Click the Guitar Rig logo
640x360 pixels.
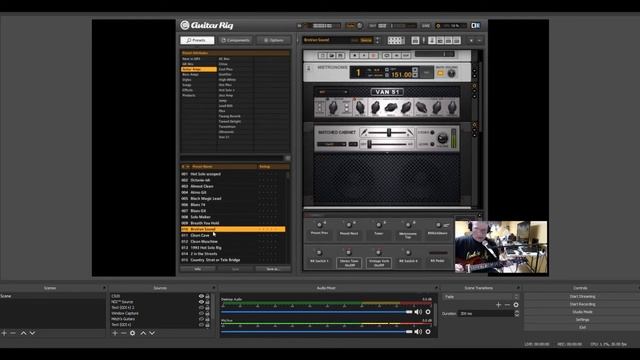pyautogui.click(x=207, y=25)
